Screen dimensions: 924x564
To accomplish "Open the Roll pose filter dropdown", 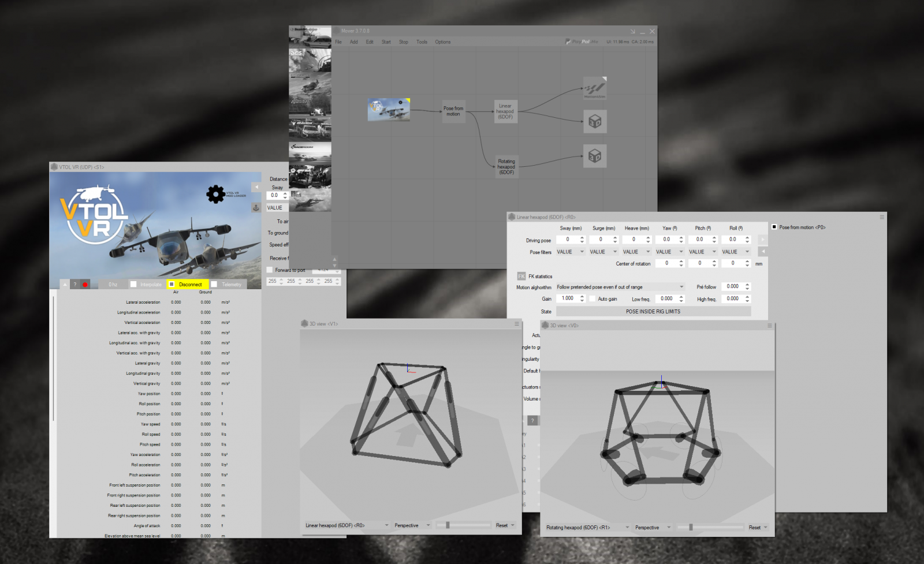I will [x=736, y=252].
